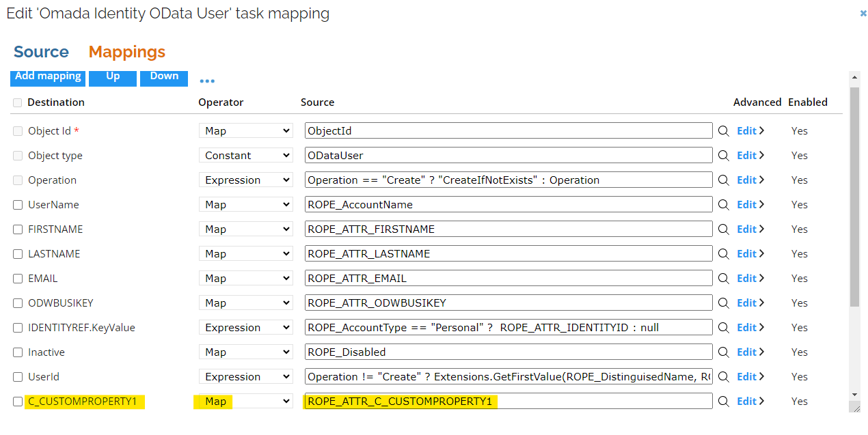868x435 pixels.
Task: Open operator dropdown in the UserId row
Action: [246, 377]
